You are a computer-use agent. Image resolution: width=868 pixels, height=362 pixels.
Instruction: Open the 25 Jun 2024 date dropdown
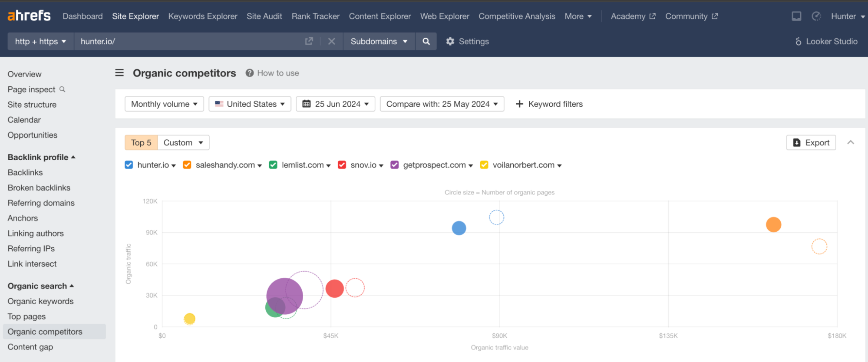coord(335,104)
